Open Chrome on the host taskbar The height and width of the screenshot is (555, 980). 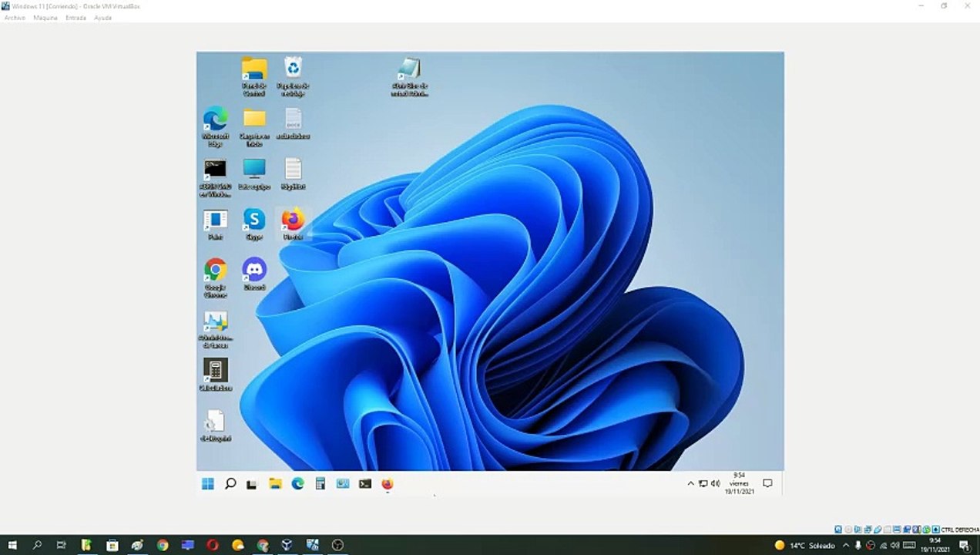163,545
